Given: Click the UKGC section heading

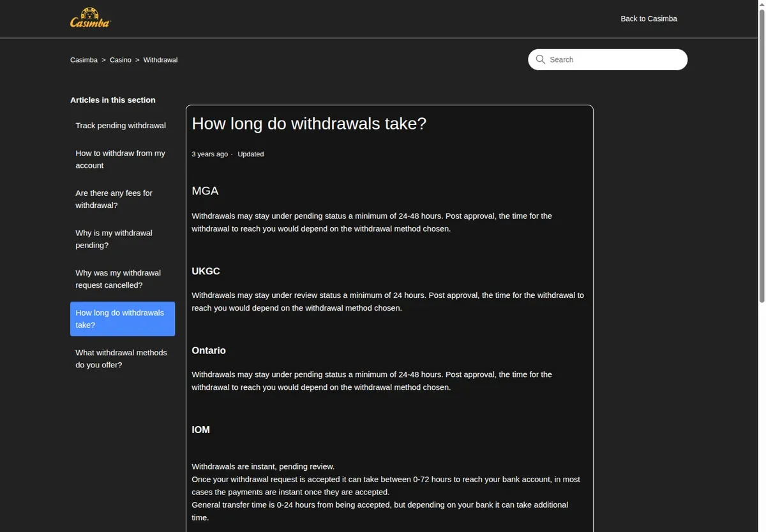Looking at the screenshot, I should (x=206, y=271).
